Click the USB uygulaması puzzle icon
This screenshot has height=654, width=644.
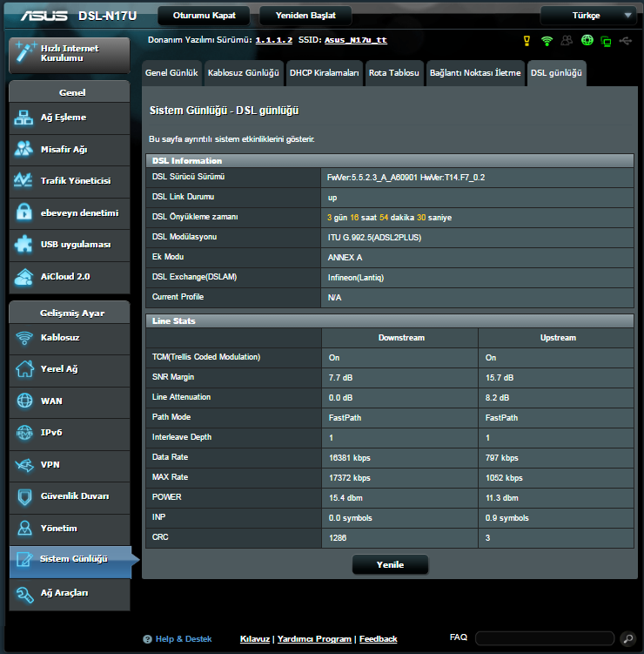click(x=23, y=245)
